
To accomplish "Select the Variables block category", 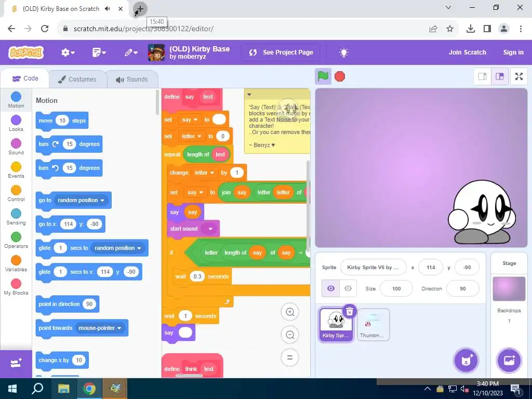I will click(16, 263).
